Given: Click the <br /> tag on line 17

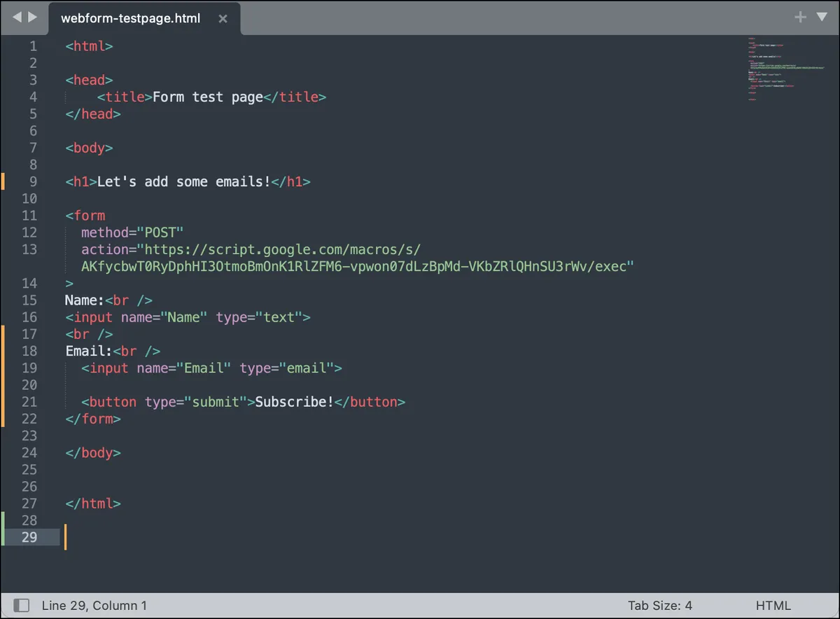Looking at the screenshot, I should point(89,334).
